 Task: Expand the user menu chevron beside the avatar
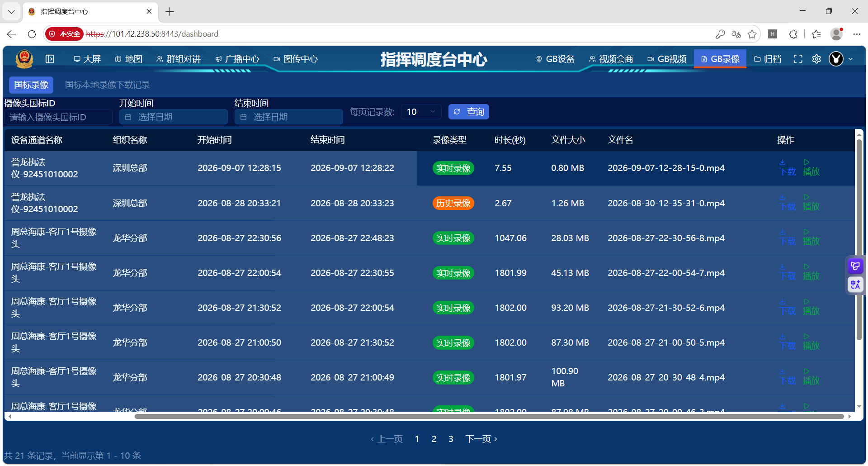click(x=851, y=59)
